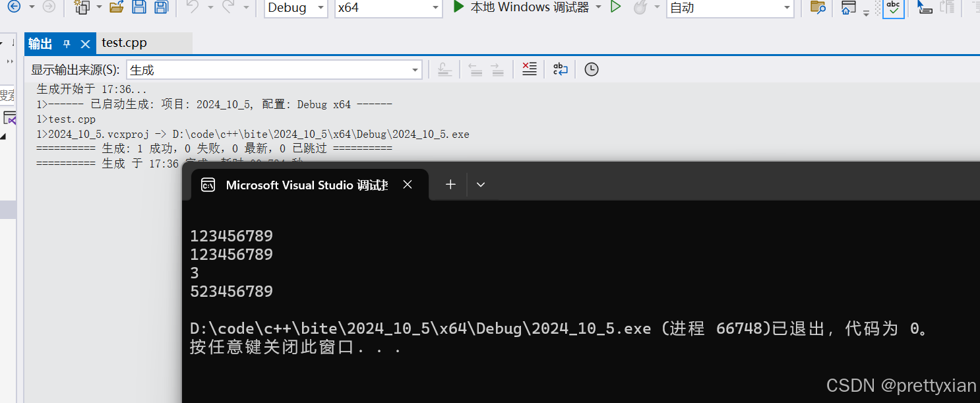Open the x64 platform dropdown
The image size is (980, 403).
point(388,8)
